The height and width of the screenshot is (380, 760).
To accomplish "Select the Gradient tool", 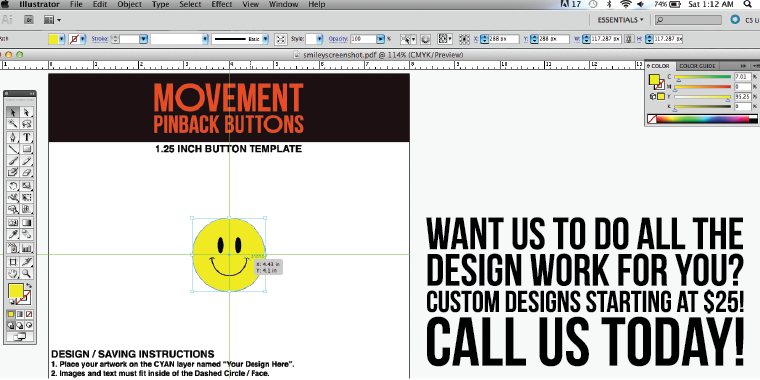I will [27, 223].
